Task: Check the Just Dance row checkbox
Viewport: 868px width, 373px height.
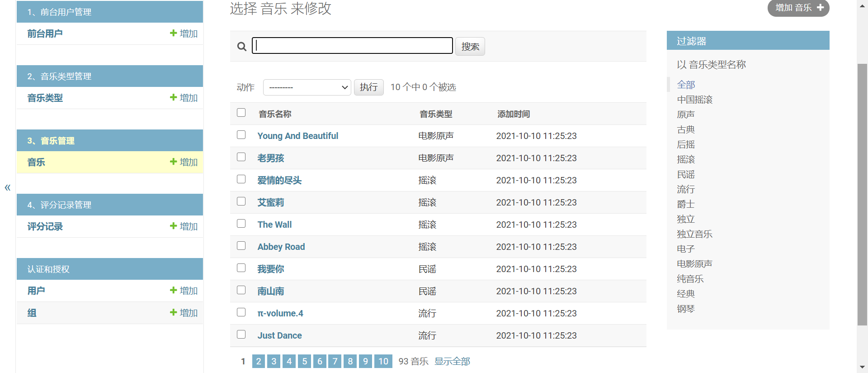Action: (241, 334)
